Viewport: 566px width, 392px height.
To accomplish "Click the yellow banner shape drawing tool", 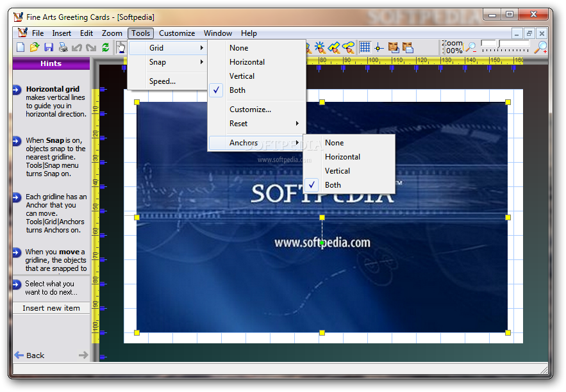I will click(x=334, y=47).
